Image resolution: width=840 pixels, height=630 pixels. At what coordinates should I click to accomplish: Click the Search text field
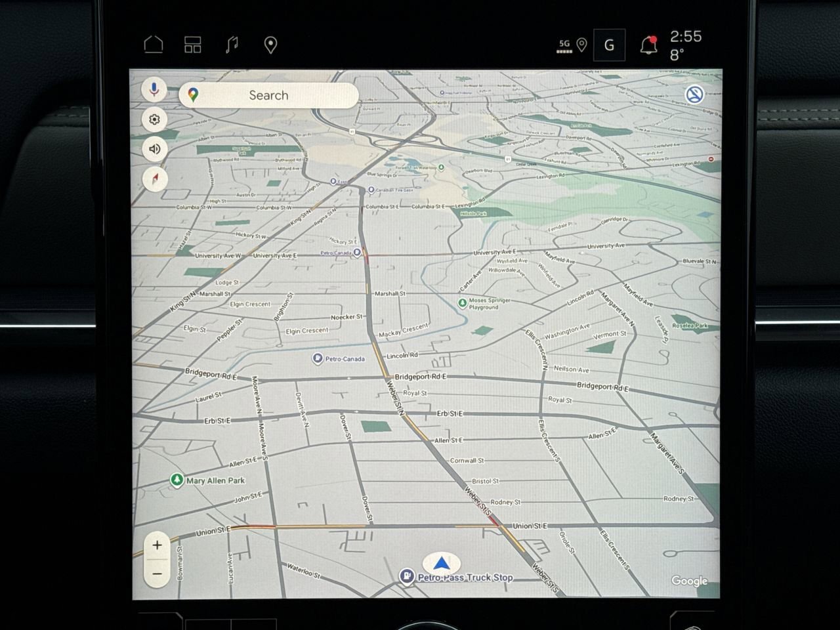pyautogui.click(x=269, y=95)
